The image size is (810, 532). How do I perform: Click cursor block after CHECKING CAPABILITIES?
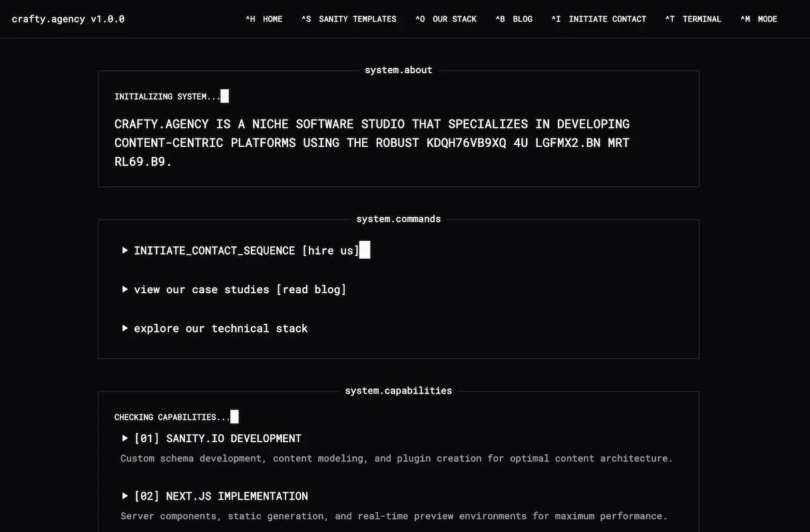(234, 417)
